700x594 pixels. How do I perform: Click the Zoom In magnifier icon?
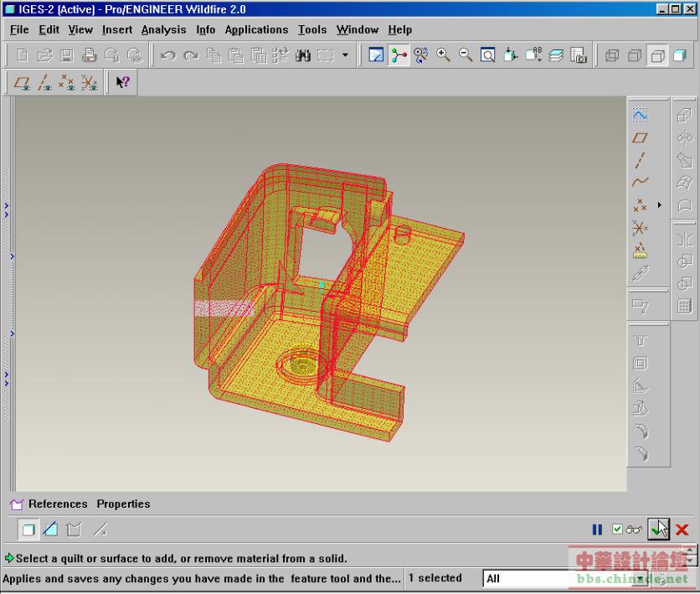tap(443, 55)
